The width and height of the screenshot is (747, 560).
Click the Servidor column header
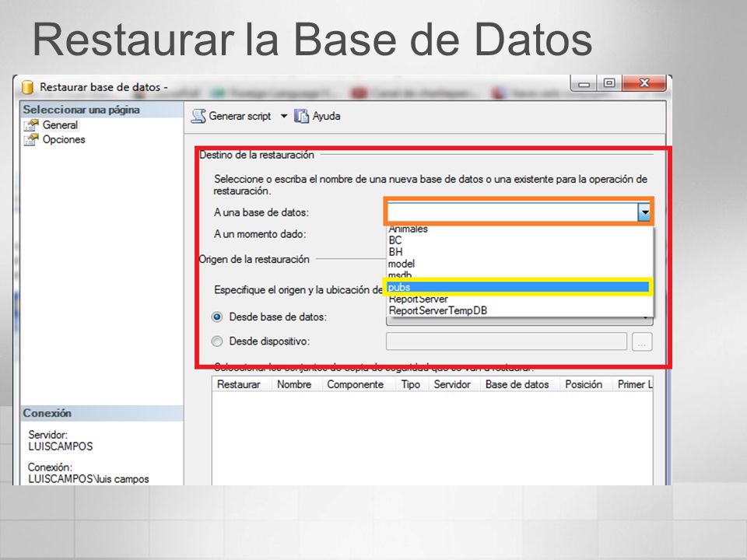pyautogui.click(x=454, y=384)
